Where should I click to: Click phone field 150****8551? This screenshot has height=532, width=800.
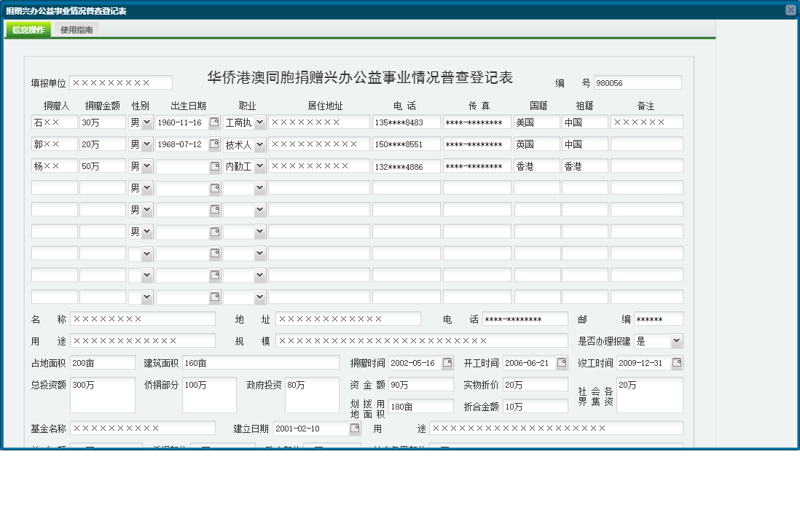pos(406,144)
